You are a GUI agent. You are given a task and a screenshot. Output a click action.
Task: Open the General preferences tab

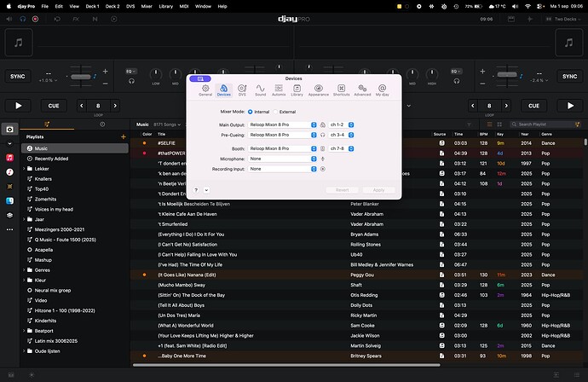[x=205, y=90]
